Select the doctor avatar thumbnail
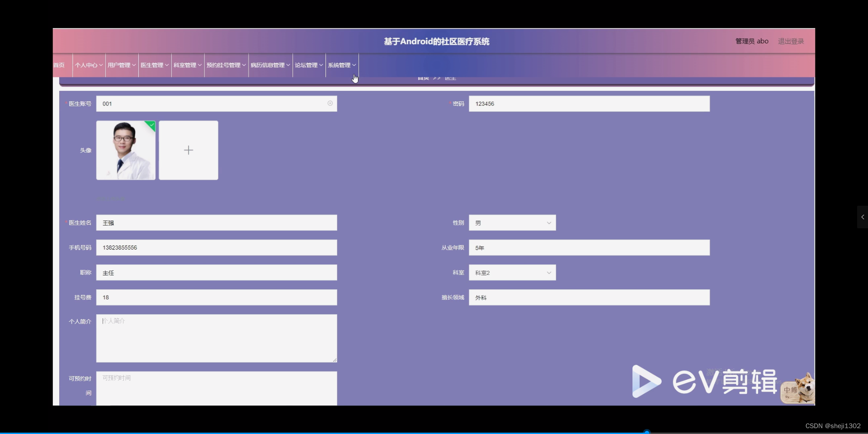This screenshot has width=868, height=434. [125, 150]
